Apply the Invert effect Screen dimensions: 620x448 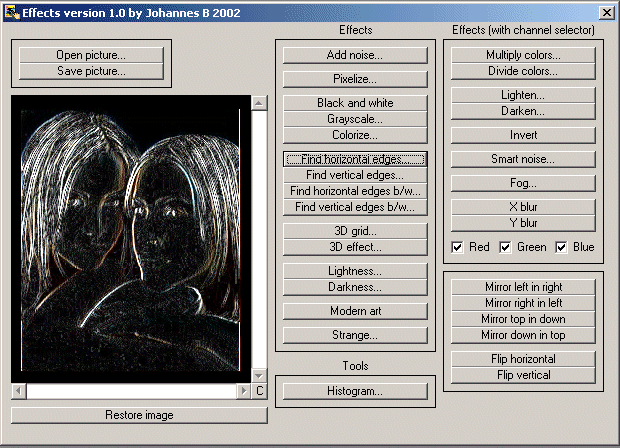523,135
